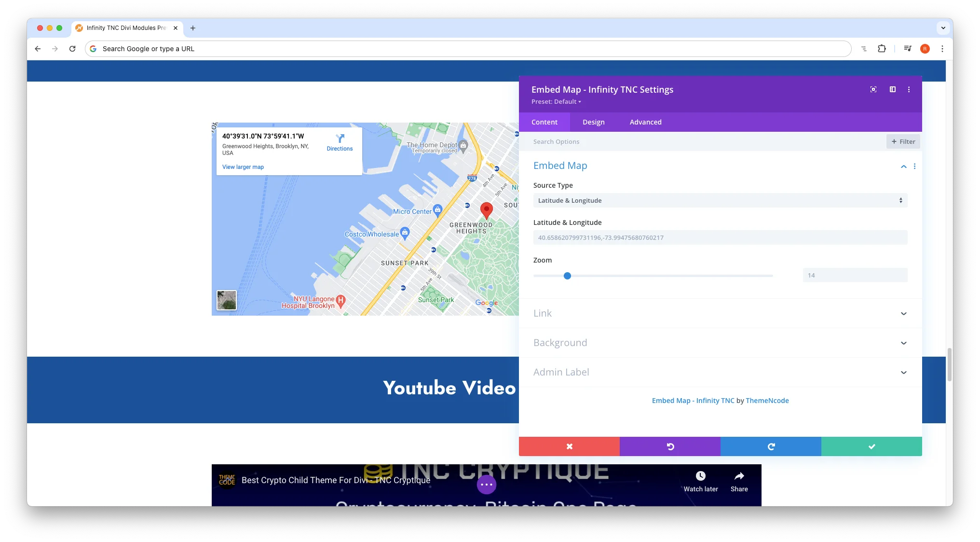Viewport: 980px width, 542px height.
Task: Collapse the Embed Map section
Action: 903,166
